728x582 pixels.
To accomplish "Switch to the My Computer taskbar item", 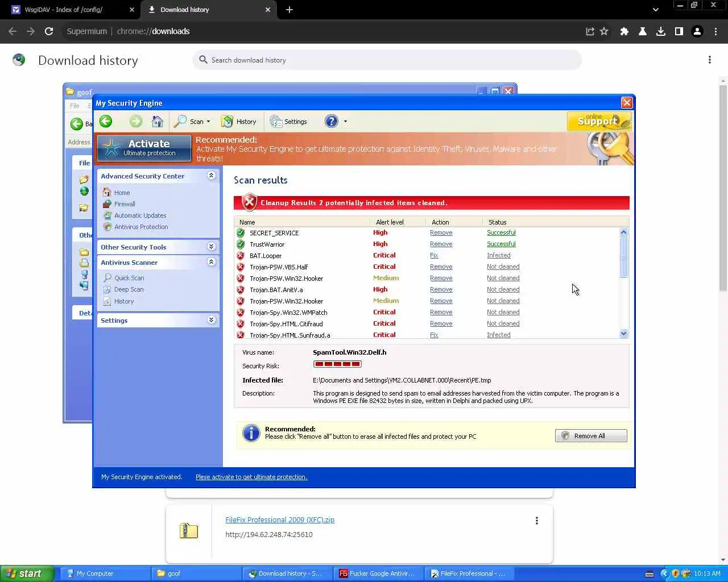I will click(x=104, y=573).
